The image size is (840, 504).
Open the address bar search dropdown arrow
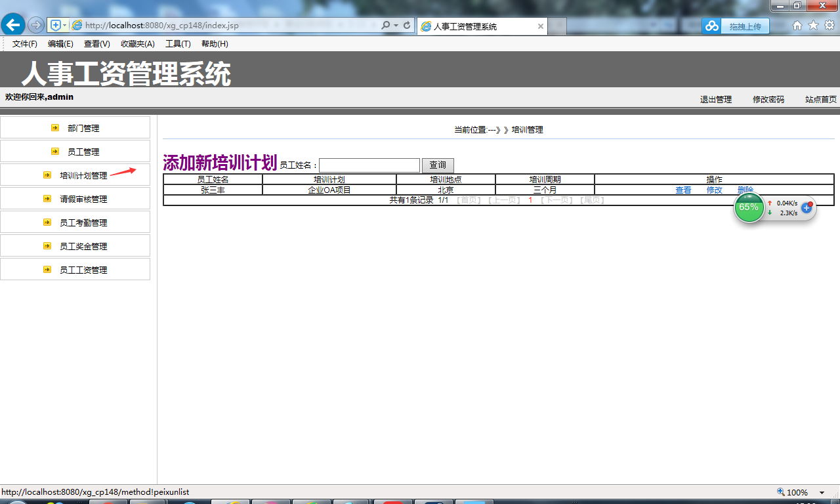click(396, 26)
